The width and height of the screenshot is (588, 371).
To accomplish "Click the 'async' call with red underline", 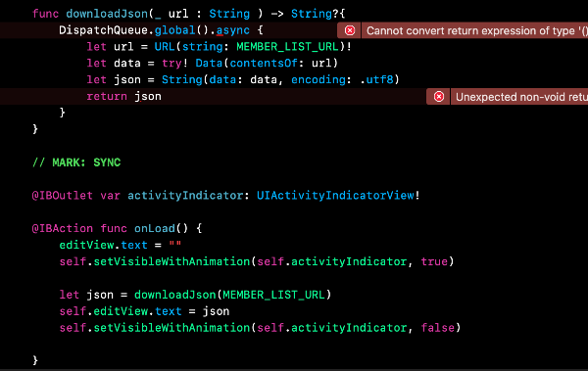I will (233, 30).
